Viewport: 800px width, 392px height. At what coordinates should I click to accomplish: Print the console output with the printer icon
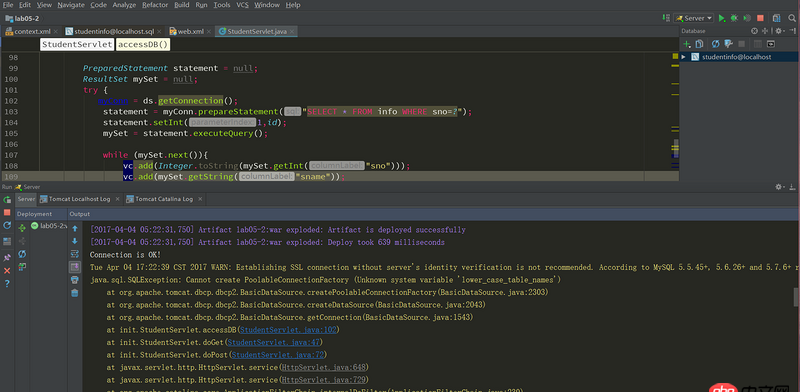click(x=74, y=280)
